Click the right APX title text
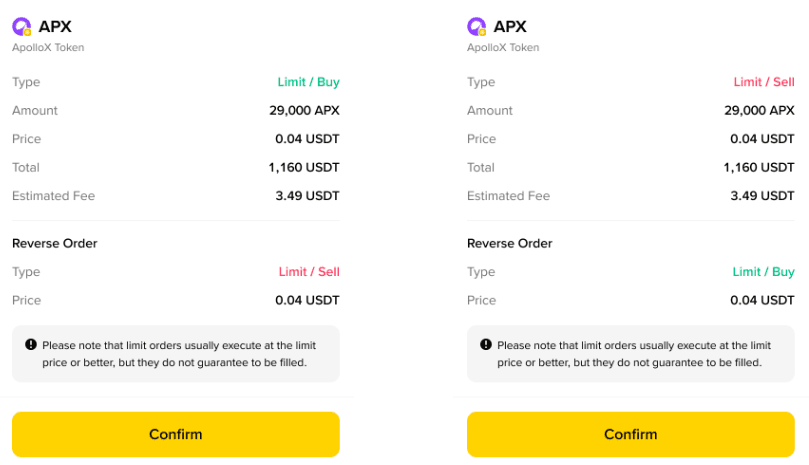Screen dimensions: 809x465 pos(510,26)
